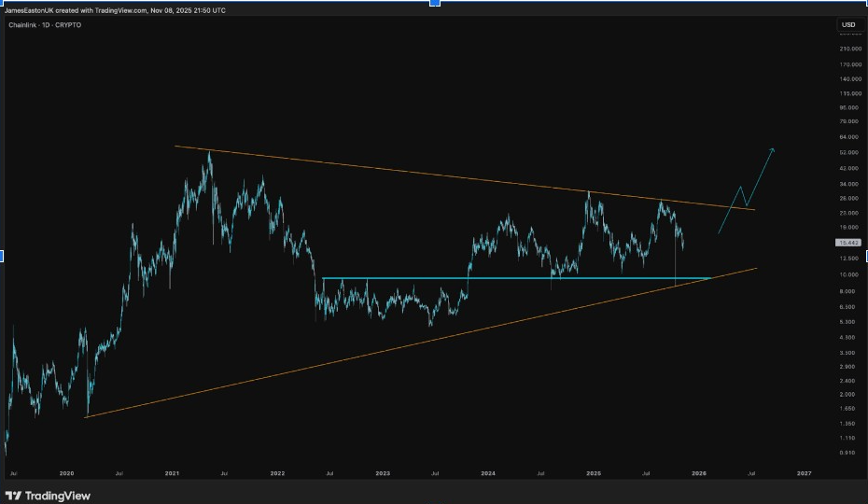Click the 2025 year label on time axis

click(x=594, y=473)
